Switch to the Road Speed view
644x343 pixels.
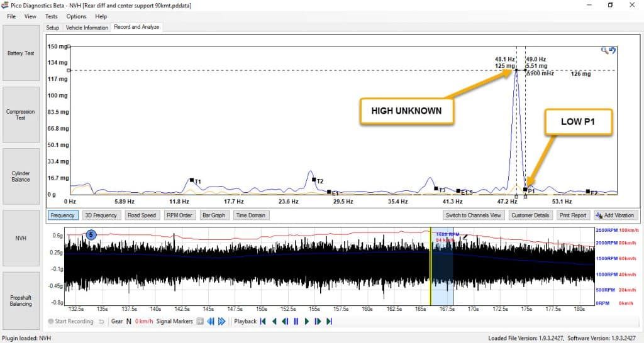click(x=142, y=215)
